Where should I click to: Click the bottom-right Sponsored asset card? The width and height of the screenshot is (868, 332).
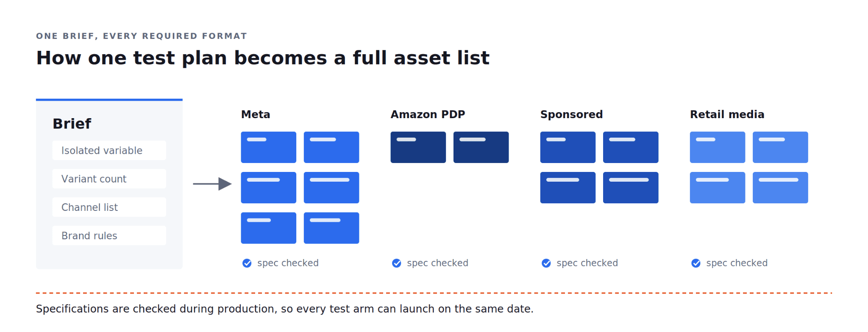point(631,188)
